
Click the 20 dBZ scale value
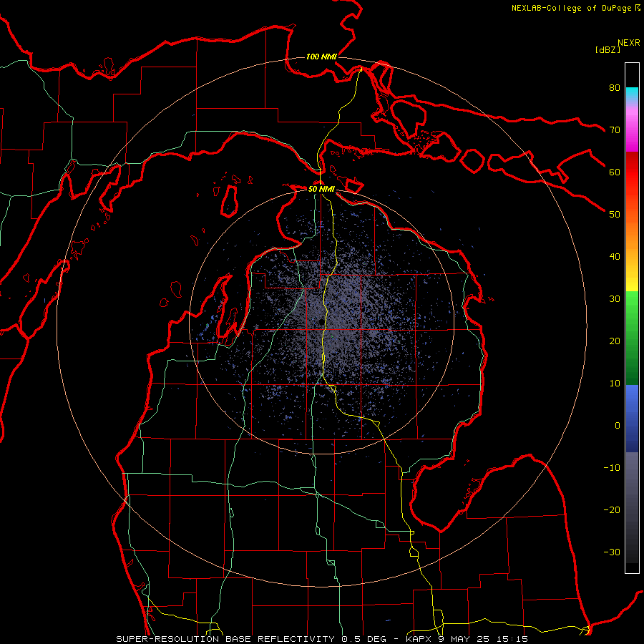[x=615, y=341]
